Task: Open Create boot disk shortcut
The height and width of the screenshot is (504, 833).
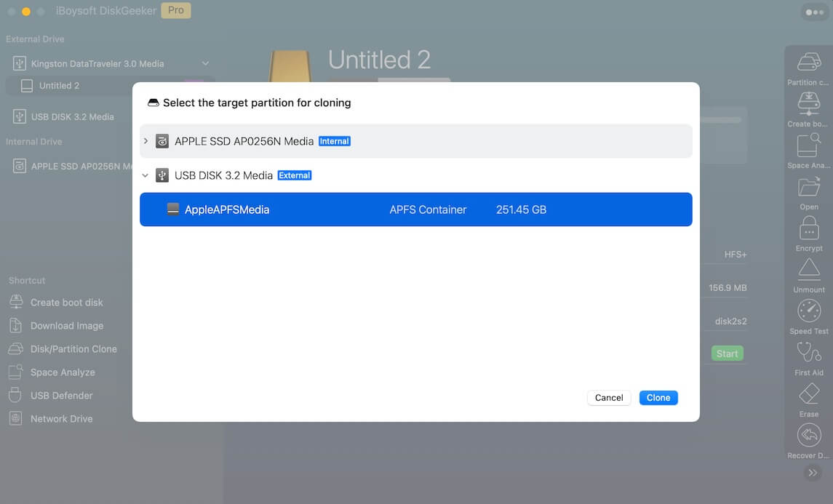Action: coord(66,303)
